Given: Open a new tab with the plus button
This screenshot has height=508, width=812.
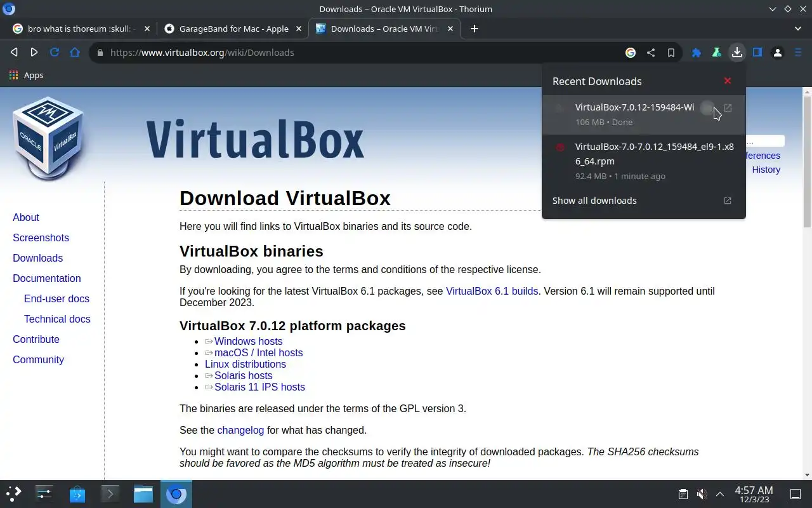Looking at the screenshot, I should [x=474, y=29].
